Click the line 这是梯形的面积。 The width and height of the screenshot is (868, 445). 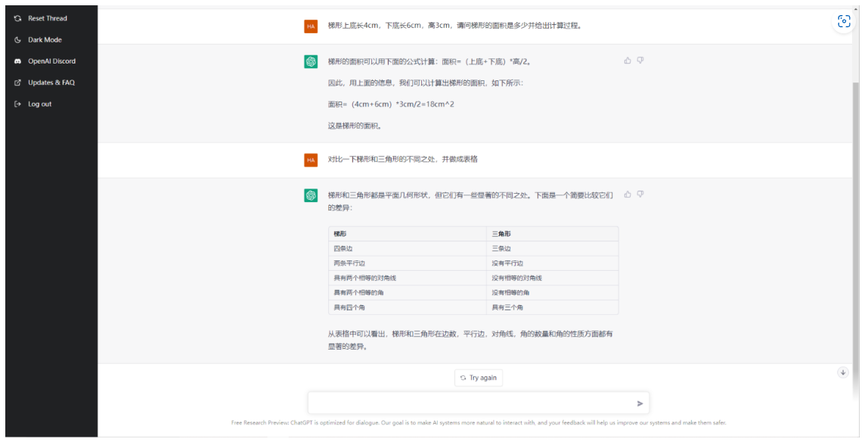[x=355, y=126]
